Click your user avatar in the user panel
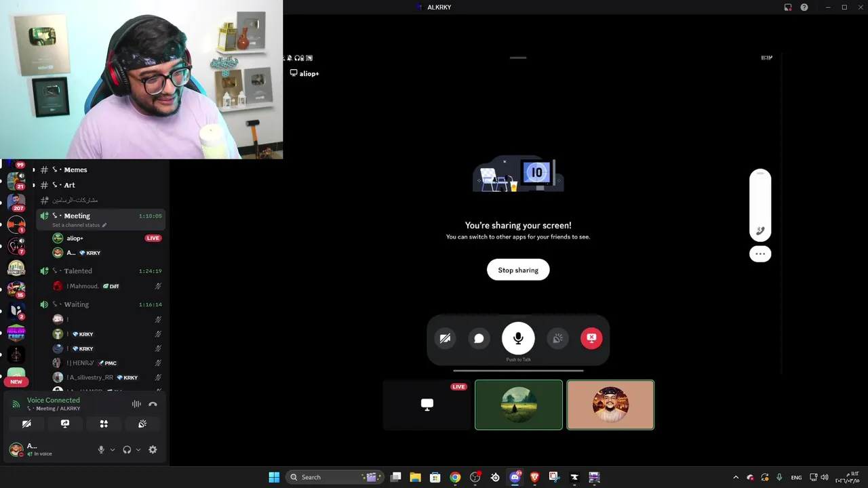Viewport: 868px width, 488px height. point(16,449)
